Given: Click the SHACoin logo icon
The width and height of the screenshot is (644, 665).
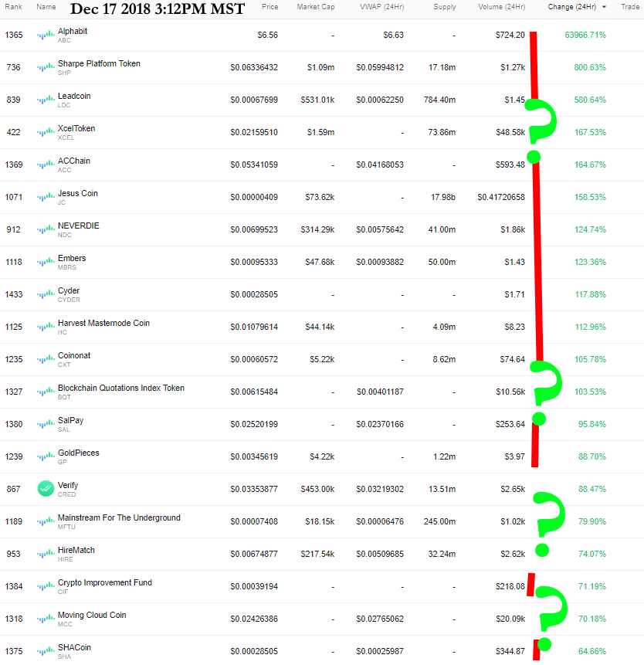Looking at the screenshot, I should point(46,651).
